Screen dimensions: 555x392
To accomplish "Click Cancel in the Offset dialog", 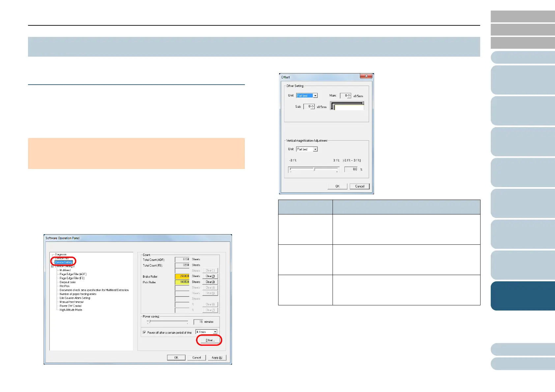I will 360,186.
